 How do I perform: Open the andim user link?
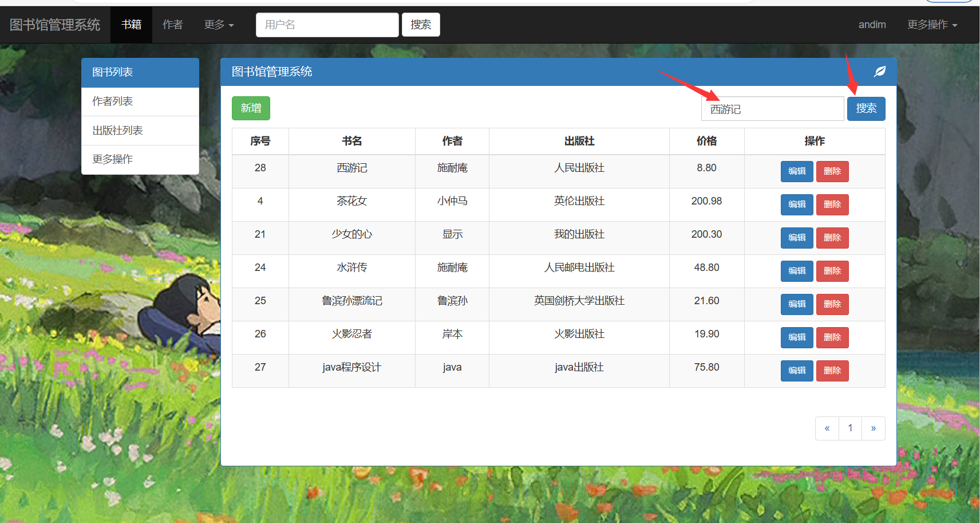click(872, 25)
